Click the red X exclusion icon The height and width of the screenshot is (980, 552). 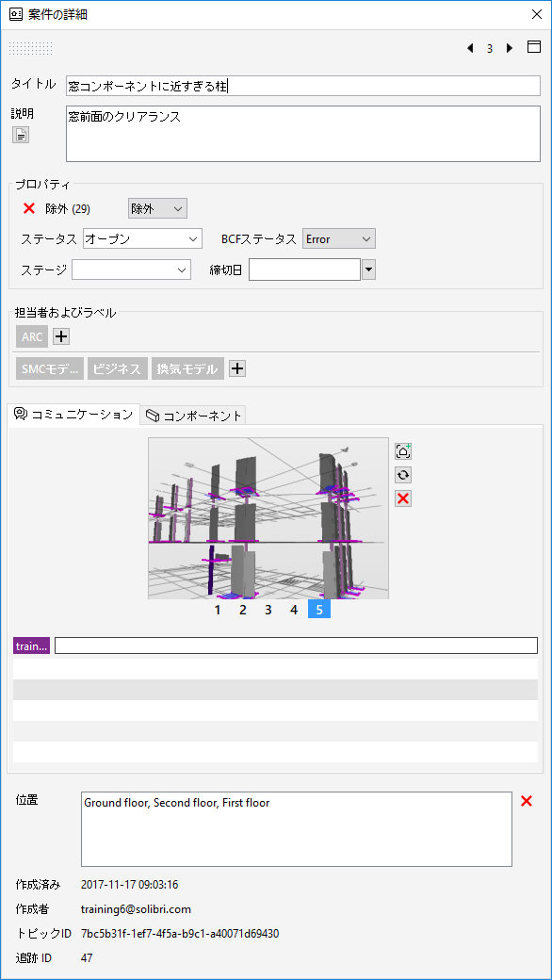click(x=28, y=209)
